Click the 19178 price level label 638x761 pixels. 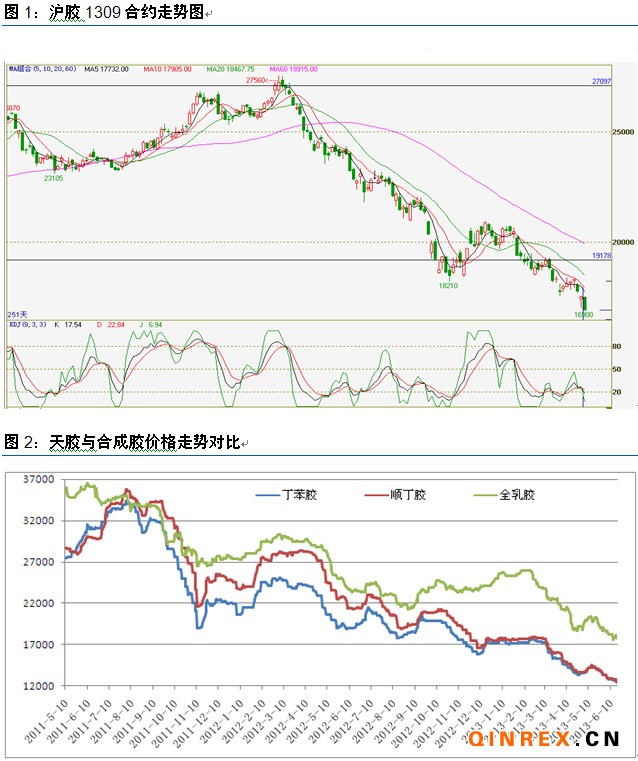tap(601, 255)
